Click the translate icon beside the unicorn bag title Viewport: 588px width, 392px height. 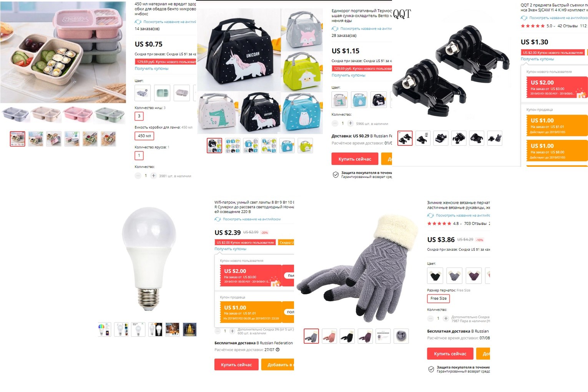pyautogui.click(x=335, y=29)
